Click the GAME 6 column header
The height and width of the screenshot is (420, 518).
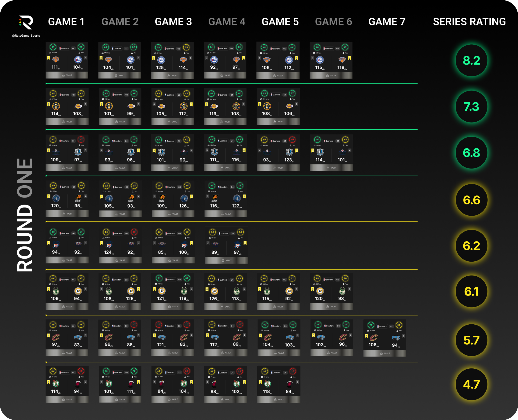tap(333, 22)
